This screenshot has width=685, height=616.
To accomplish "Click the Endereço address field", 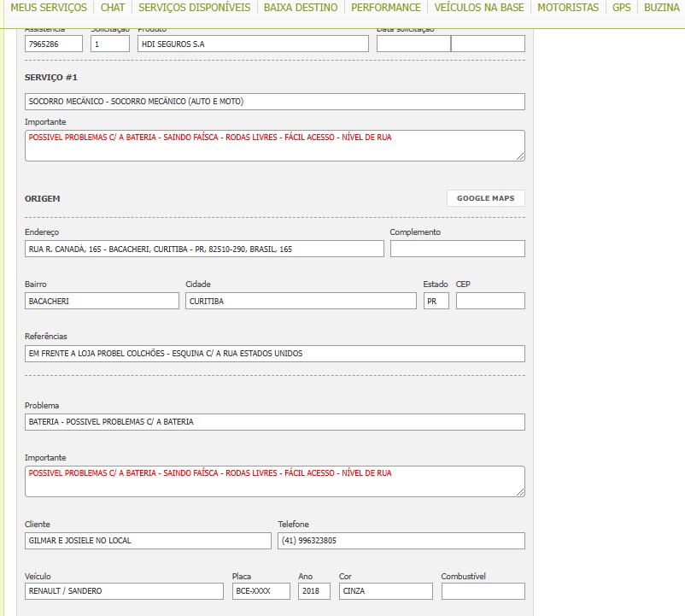I will pyautogui.click(x=204, y=249).
